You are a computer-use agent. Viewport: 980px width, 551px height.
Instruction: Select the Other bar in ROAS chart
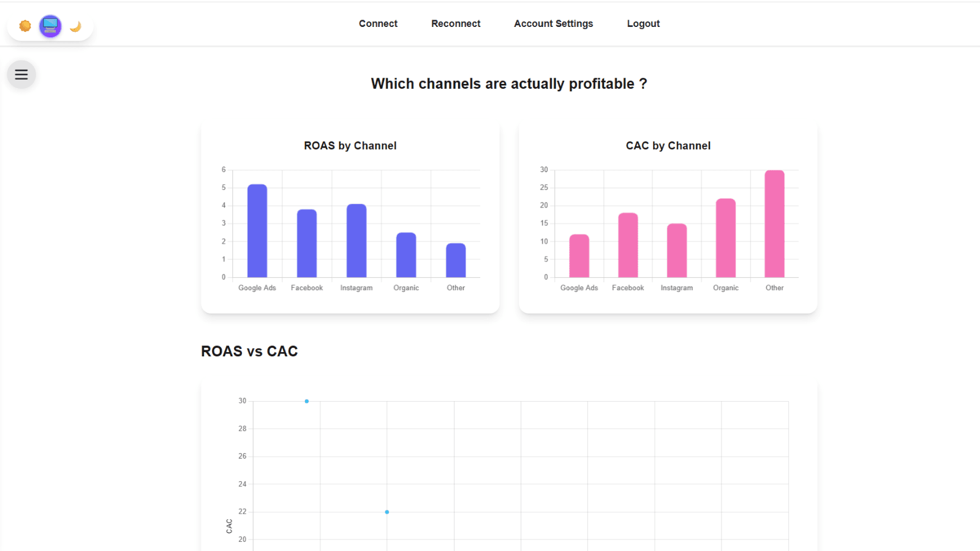[x=456, y=260]
